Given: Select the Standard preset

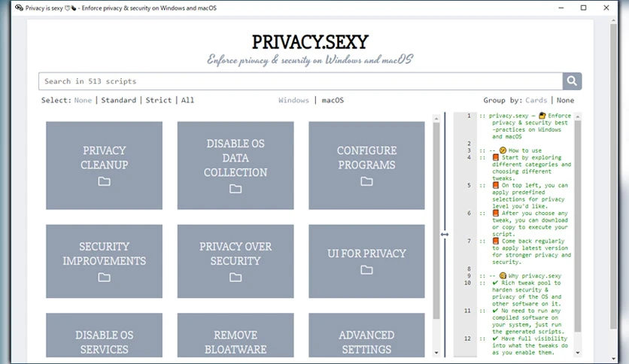Looking at the screenshot, I should (x=119, y=100).
